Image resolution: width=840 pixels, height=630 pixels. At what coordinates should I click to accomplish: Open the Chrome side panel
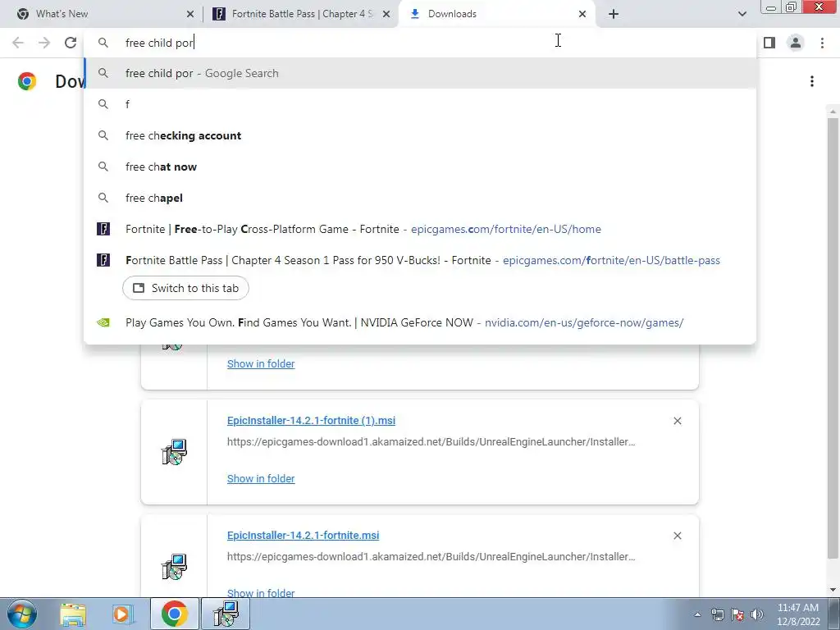769,43
